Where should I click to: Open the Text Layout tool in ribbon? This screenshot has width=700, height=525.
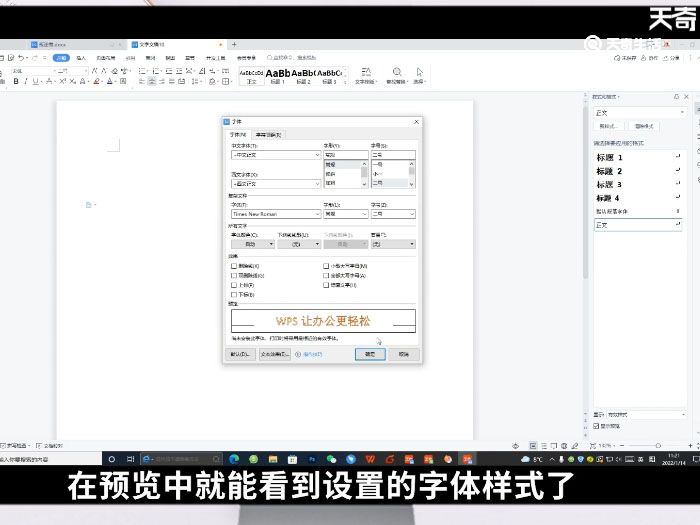pyautogui.click(x=366, y=75)
